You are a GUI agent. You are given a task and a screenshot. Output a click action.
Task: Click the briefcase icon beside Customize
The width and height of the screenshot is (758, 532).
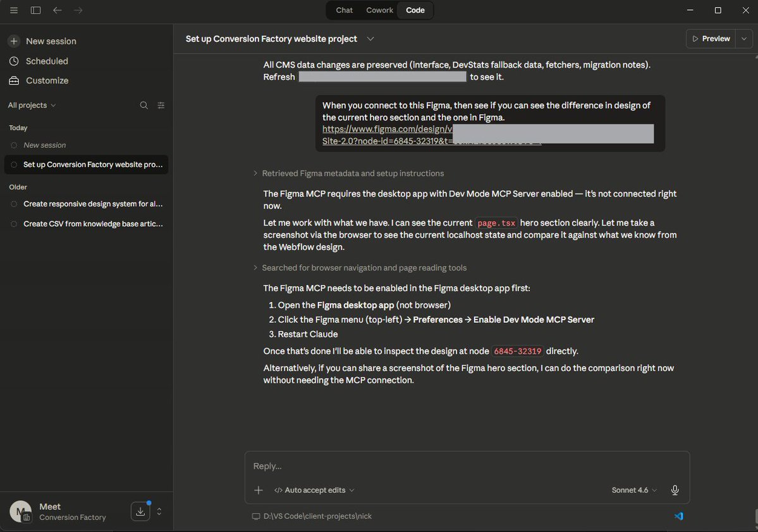click(14, 81)
